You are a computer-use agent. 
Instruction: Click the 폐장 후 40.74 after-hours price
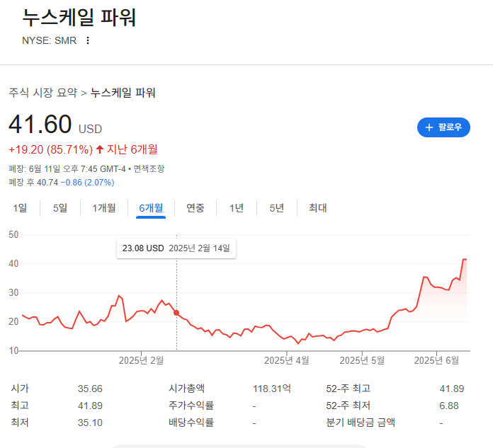33,183
